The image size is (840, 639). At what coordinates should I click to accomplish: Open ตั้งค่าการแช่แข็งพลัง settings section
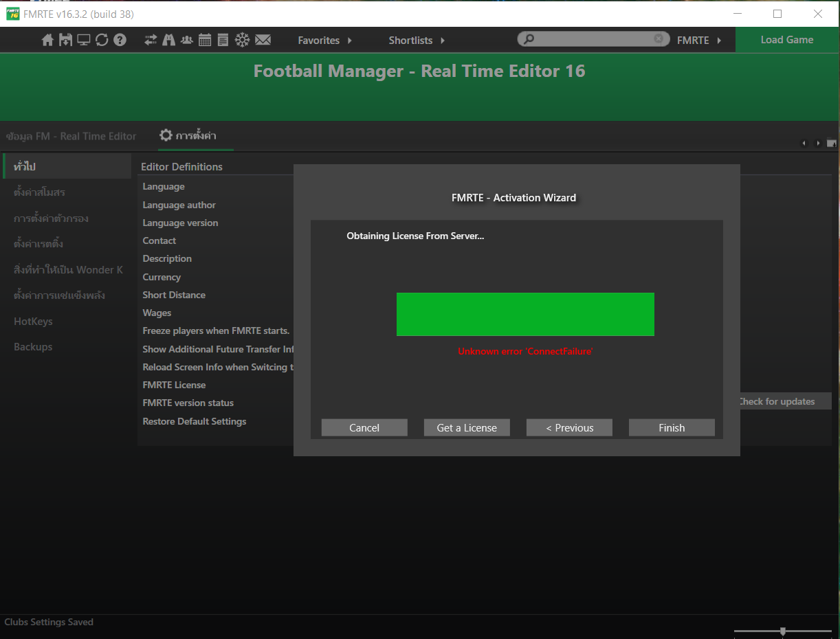(59, 295)
